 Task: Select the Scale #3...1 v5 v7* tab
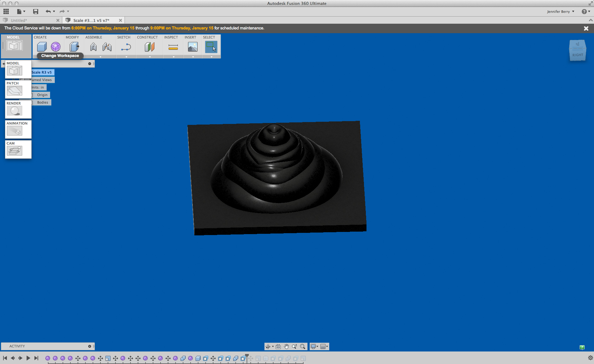point(94,20)
